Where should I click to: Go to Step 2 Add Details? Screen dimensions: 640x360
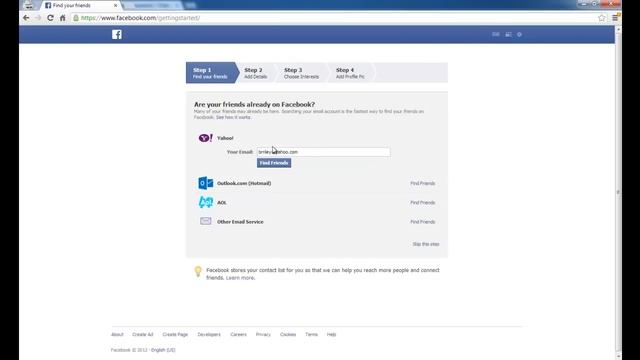(256, 73)
